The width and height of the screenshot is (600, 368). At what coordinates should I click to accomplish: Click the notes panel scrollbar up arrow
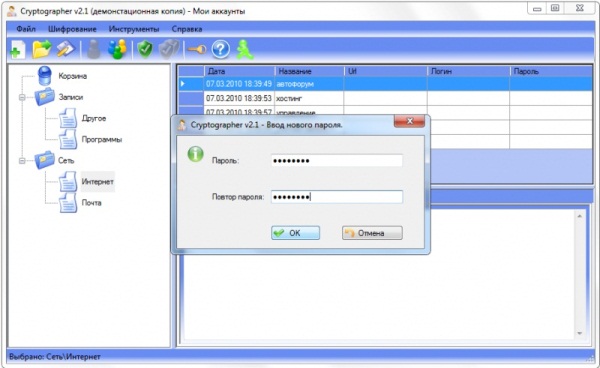tap(579, 217)
